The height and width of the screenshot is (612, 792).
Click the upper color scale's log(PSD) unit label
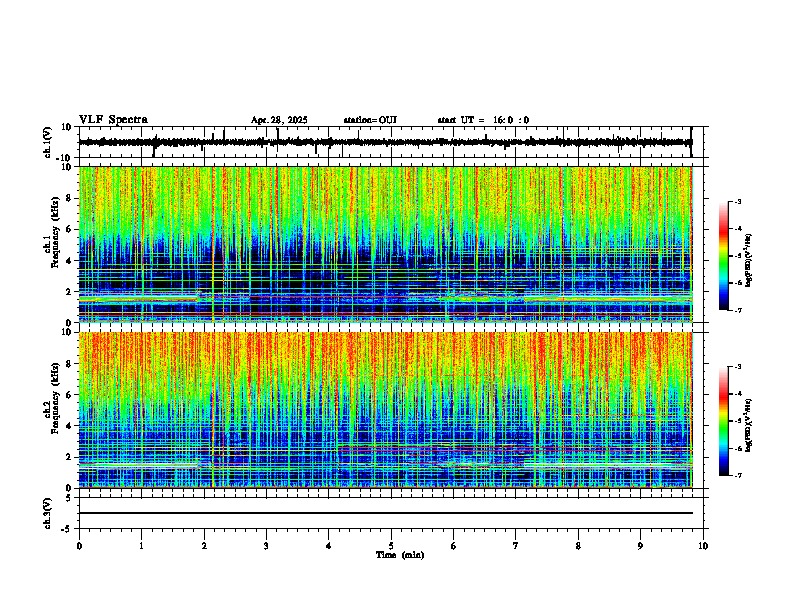point(749,261)
